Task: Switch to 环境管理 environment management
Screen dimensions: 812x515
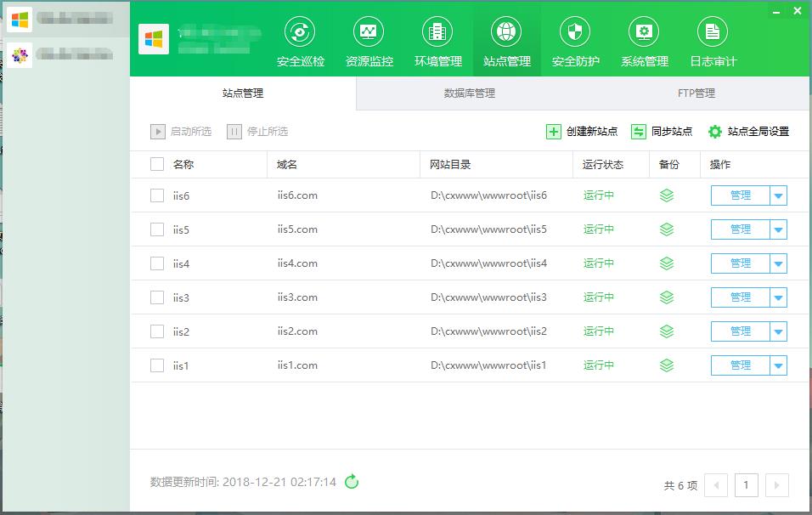Action: click(x=437, y=40)
